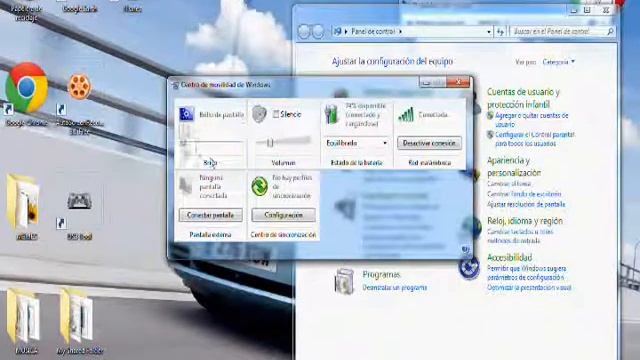Viewport: 640px width, 360px height.
Task: Open the film reel shortcut on the desktop
Action: pos(79,87)
